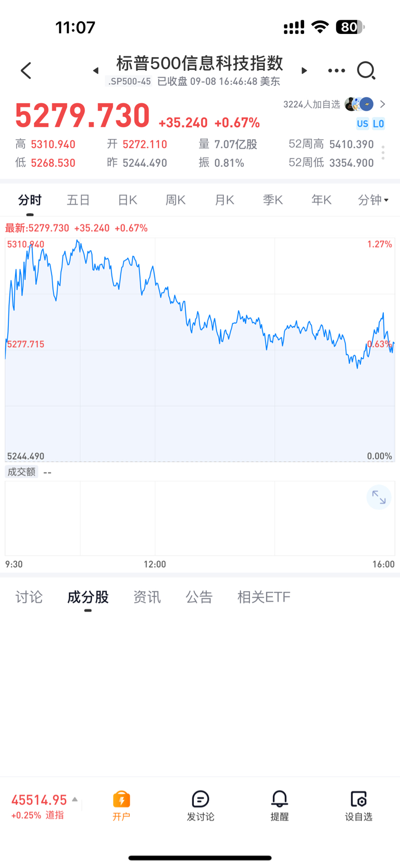The image size is (400, 868).
Task: Tap the intraday price chart area
Action: click(x=200, y=349)
